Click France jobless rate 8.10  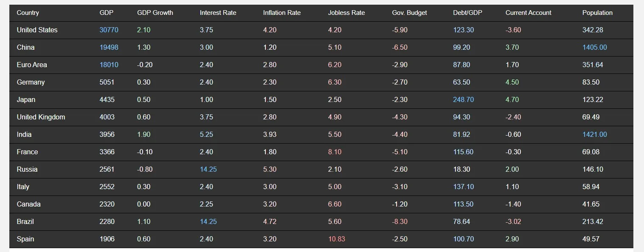[335, 152]
